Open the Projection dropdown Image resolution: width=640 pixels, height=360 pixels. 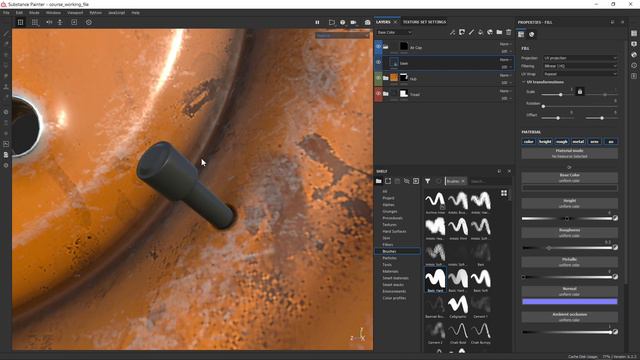pos(580,58)
